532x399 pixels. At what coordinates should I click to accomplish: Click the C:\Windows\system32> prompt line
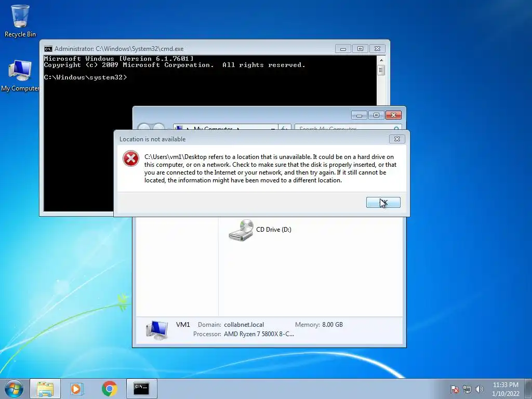tap(85, 77)
